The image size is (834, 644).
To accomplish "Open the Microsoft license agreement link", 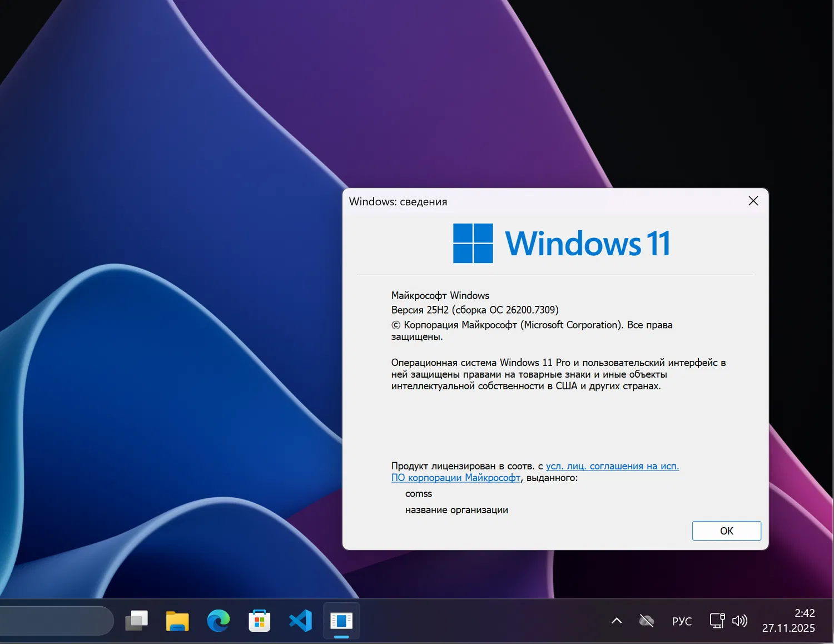I will pos(612,466).
